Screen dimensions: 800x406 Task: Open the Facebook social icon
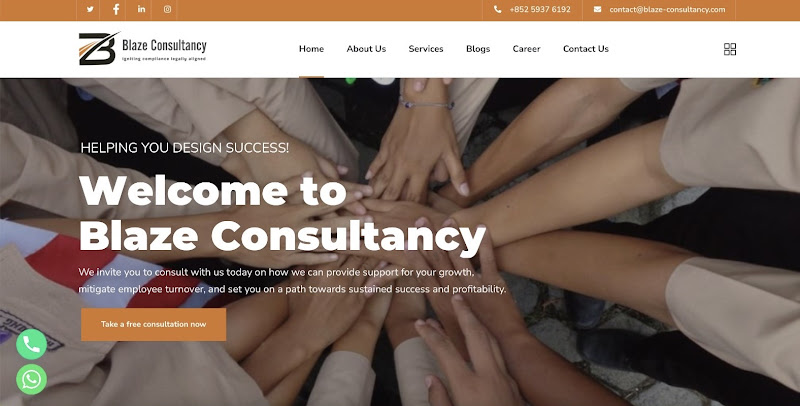coord(116,9)
